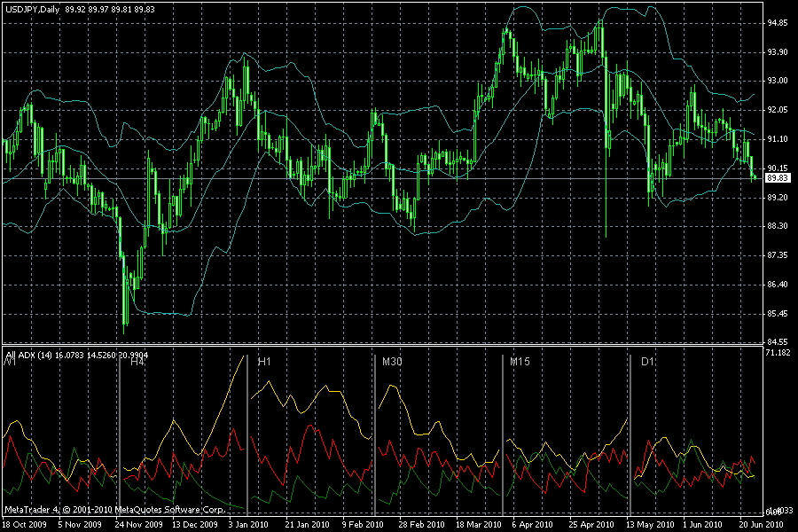
Task: Click the 9 Feb 2010 date label
Action: (x=363, y=524)
